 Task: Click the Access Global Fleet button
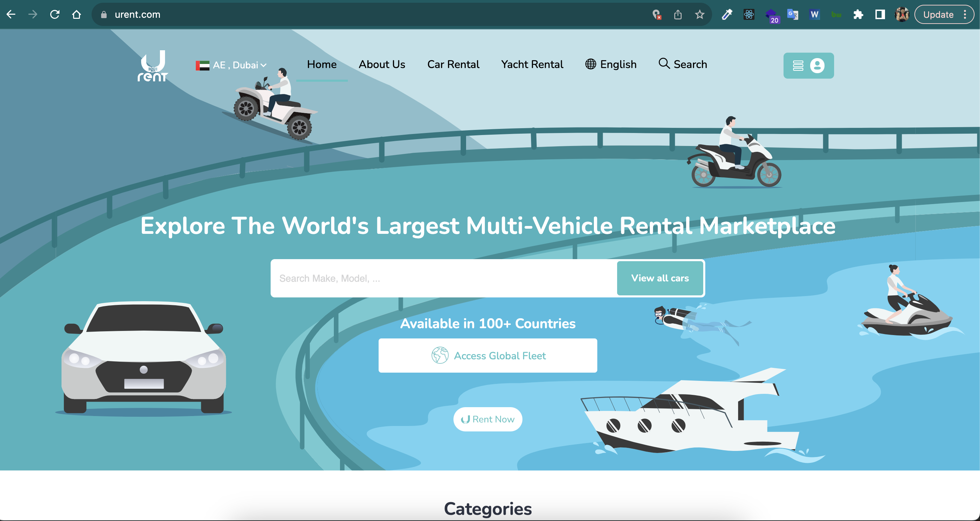click(487, 356)
